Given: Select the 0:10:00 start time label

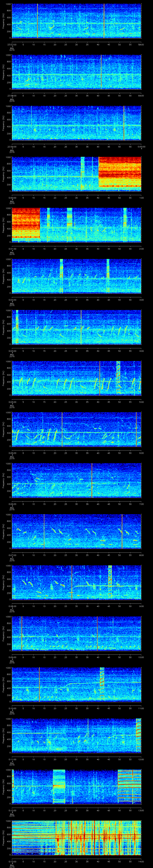Looking at the screenshot, I should coord(12,708).
